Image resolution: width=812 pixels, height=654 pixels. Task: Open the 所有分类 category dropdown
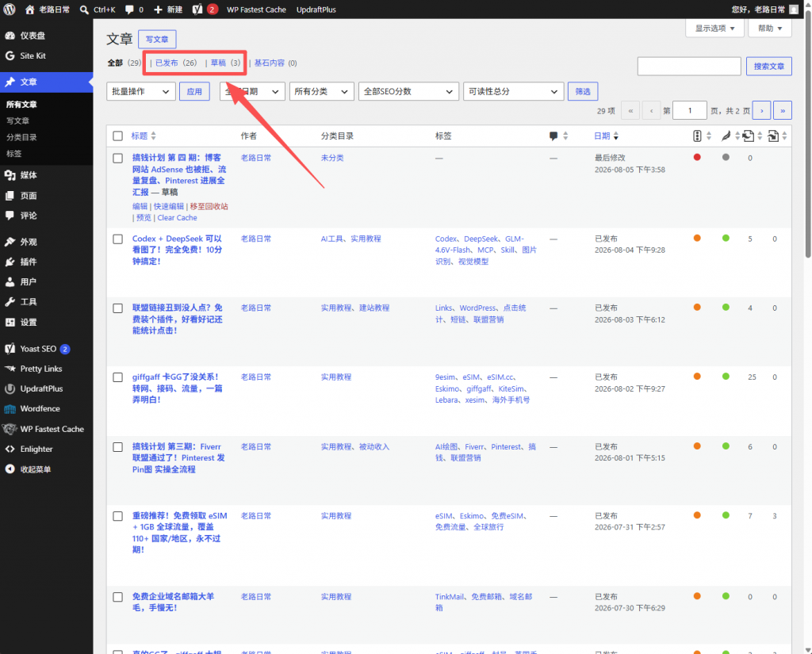pyautogui.click(x=322, y=92)
